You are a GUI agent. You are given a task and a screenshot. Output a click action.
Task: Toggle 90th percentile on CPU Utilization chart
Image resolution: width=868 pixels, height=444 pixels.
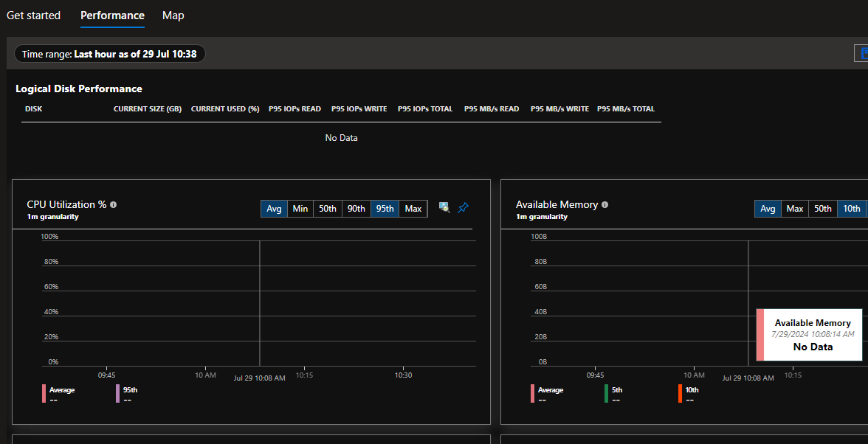(x=356, y=209)
